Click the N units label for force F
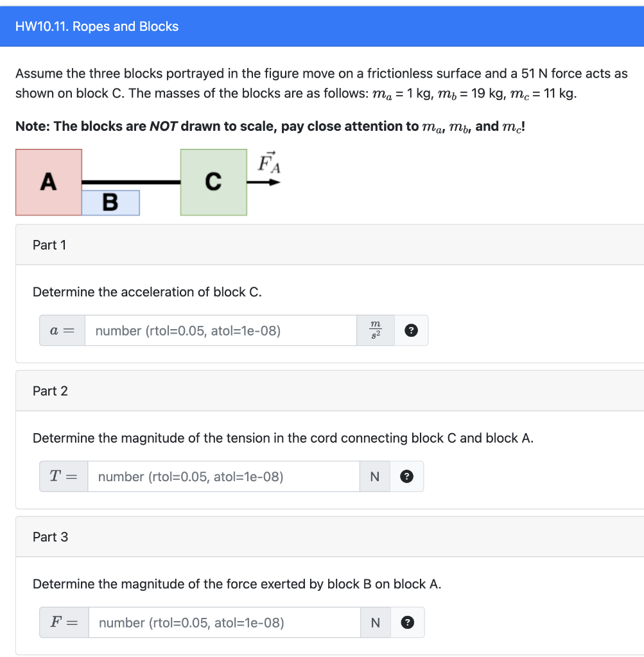 pyautogui.click(x=376, y=622)
